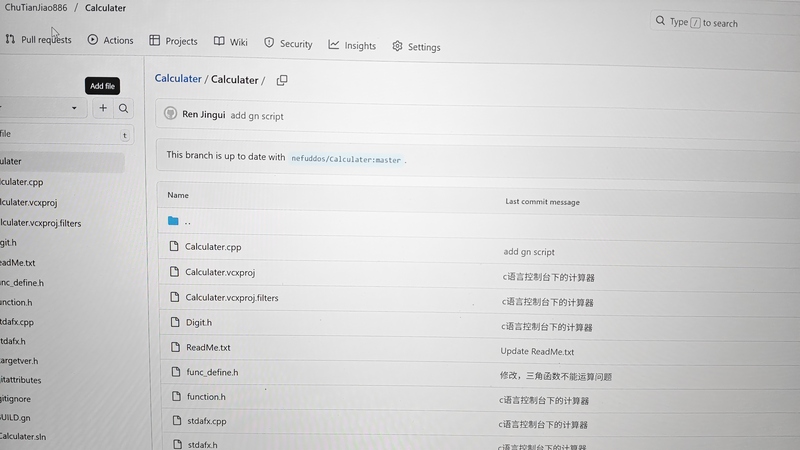Click the Security shield icon
The image size is (800, 450).
pyautogui.click(x=269, y=43)
